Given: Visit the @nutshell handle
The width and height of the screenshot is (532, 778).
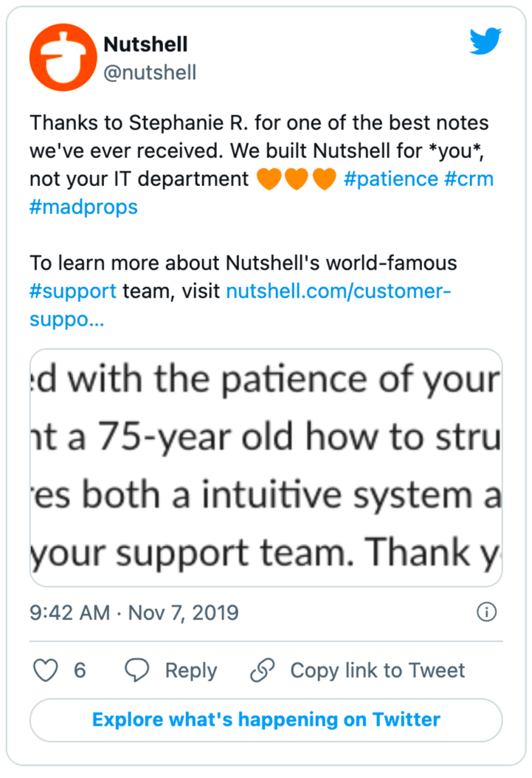Looking at the screenshot, I should tap(150, 72).
